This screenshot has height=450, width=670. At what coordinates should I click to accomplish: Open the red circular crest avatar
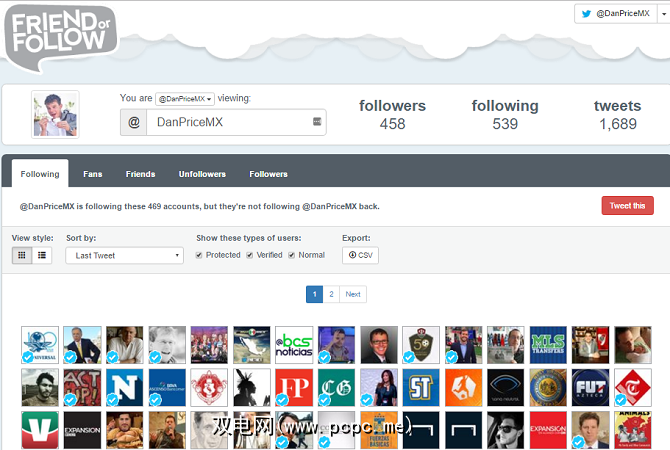click(209, 388)
